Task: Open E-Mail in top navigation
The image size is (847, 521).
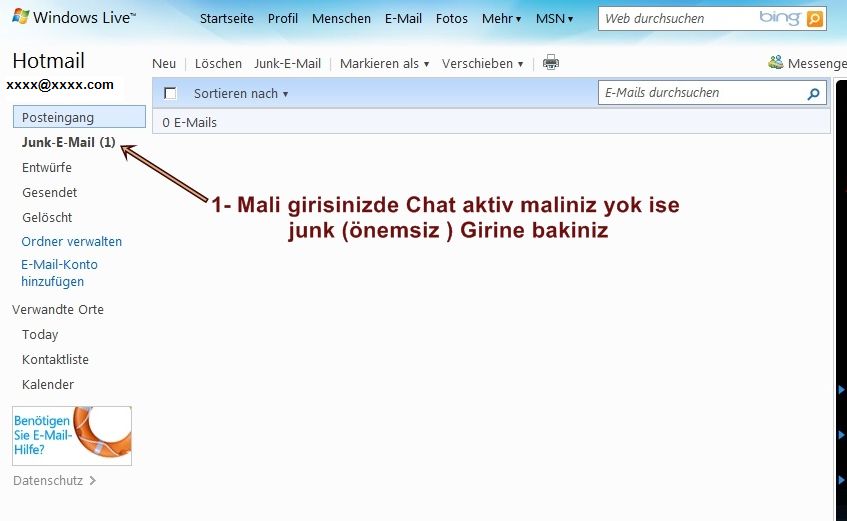Action: click(403, 18)
